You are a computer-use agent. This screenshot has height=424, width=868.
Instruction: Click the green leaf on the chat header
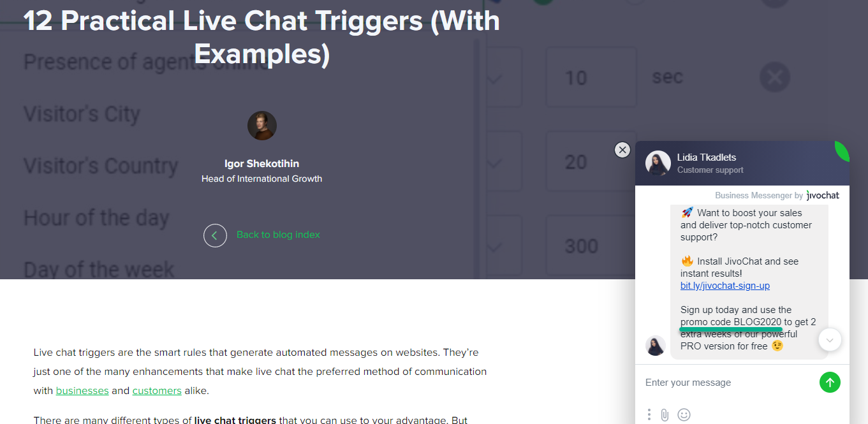(842, 151)
